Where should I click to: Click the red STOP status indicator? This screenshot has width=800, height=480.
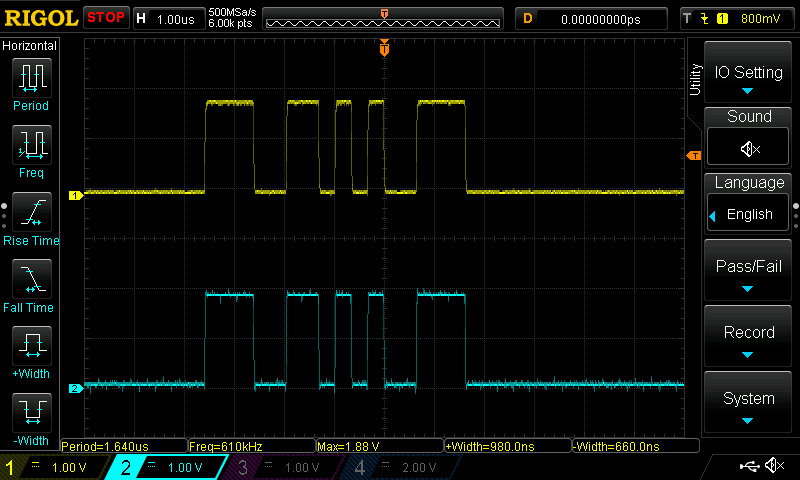(106, 18)
